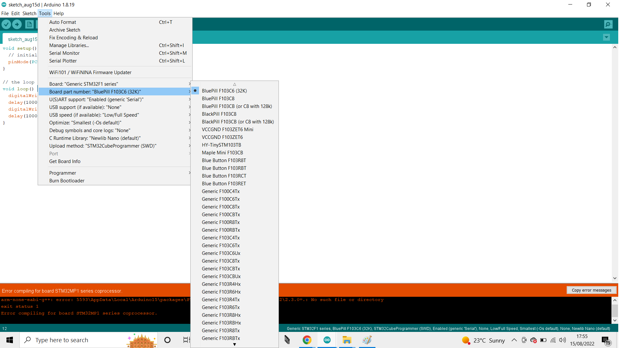Open Serial Monitor magnifier icon in toolbar
This screenshot has width=644, height=348.
[x=608, y=24]
